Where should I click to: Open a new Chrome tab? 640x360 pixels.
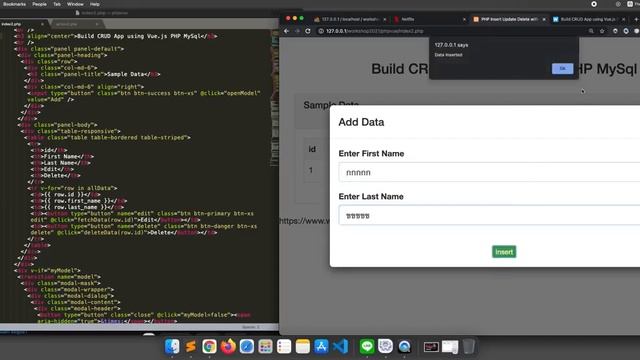point(636,19)
